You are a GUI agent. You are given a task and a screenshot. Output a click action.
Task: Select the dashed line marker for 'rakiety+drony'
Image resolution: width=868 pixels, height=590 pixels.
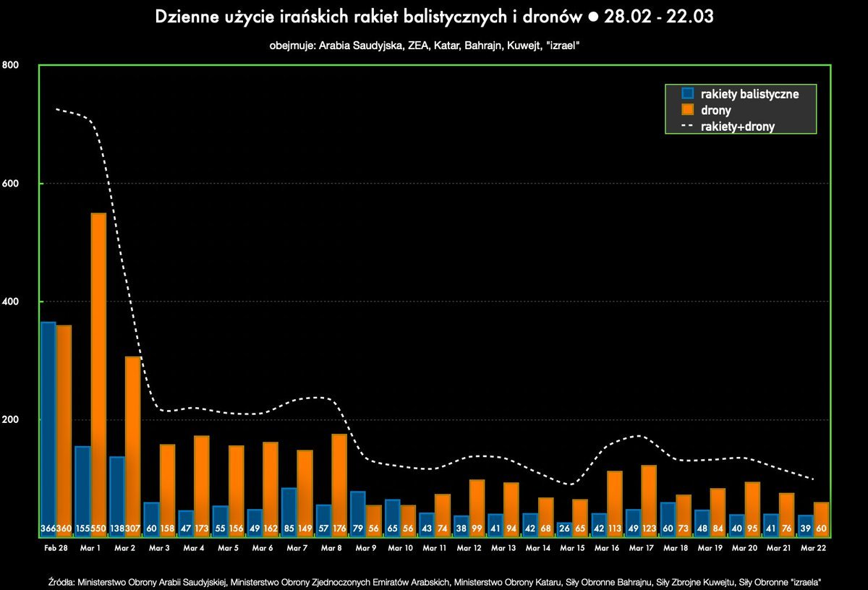[x=687, y=127]
